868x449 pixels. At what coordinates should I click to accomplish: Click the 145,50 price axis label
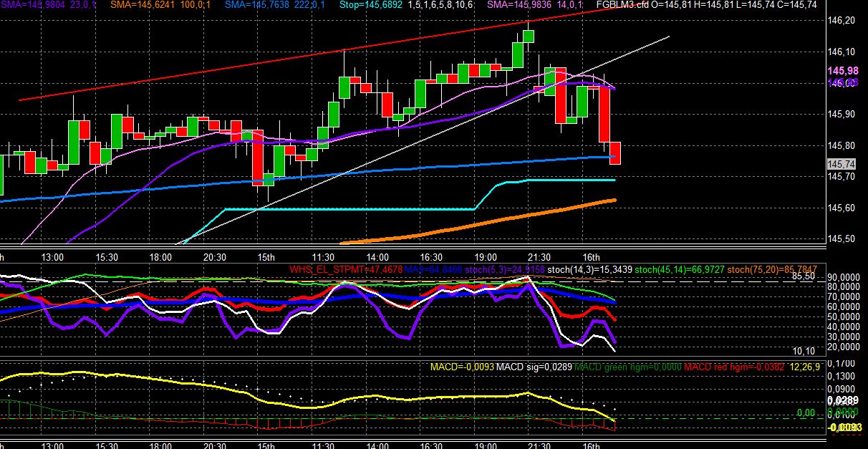[841, 239]
